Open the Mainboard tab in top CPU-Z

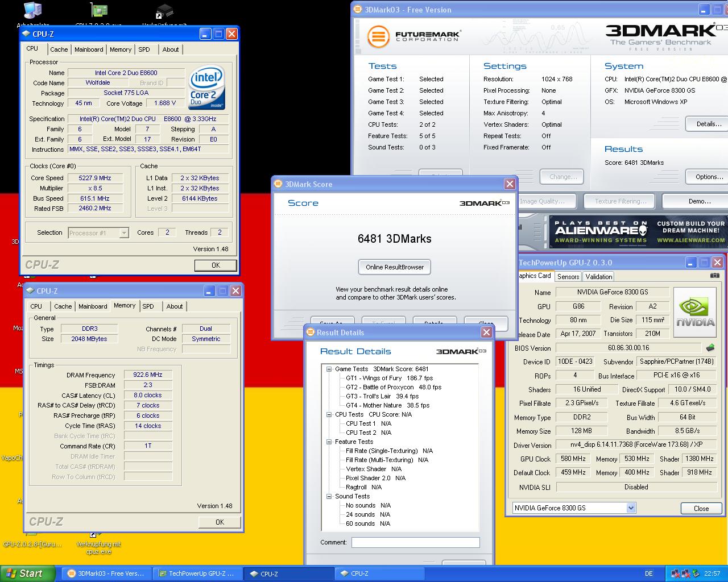coord(89,49)
